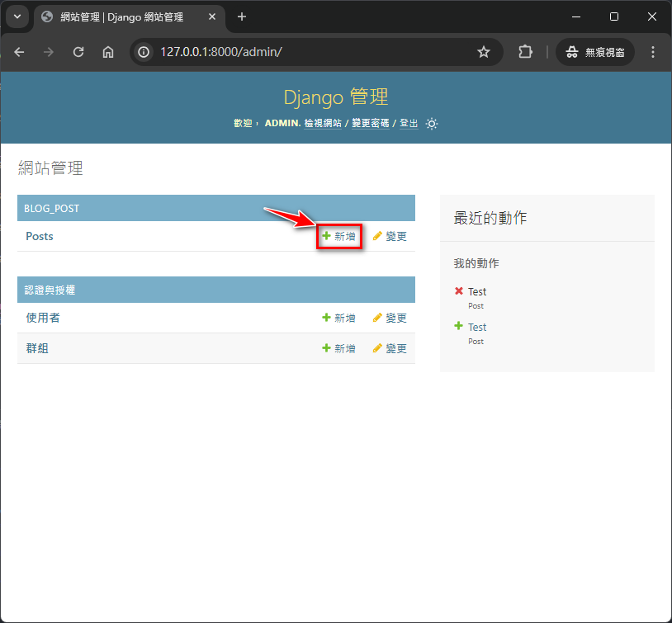Click the 網站管理 page heading
The image size is (672, 623).
tap(50, 168)
